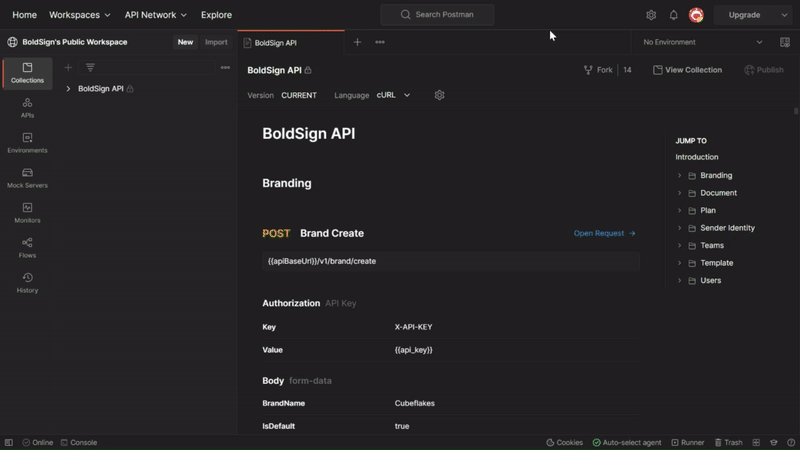Open documentation settings gear next to Language
Viewport: 800px width, 450px height.
[439, 95]
